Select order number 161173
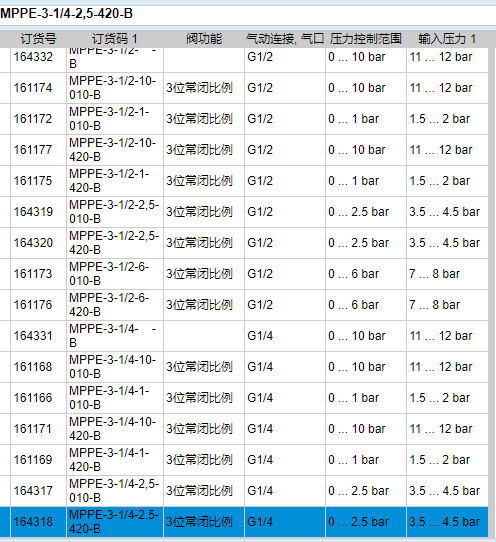 (33, 274)
